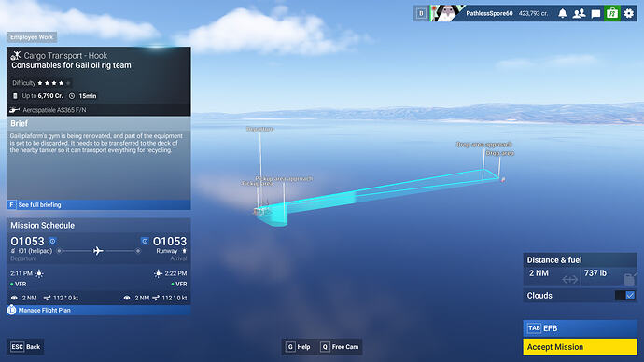Click the Aerospatiale AS365 F/N aircraft name
This screenshot has width=644, height=362.
click(55, 110)
